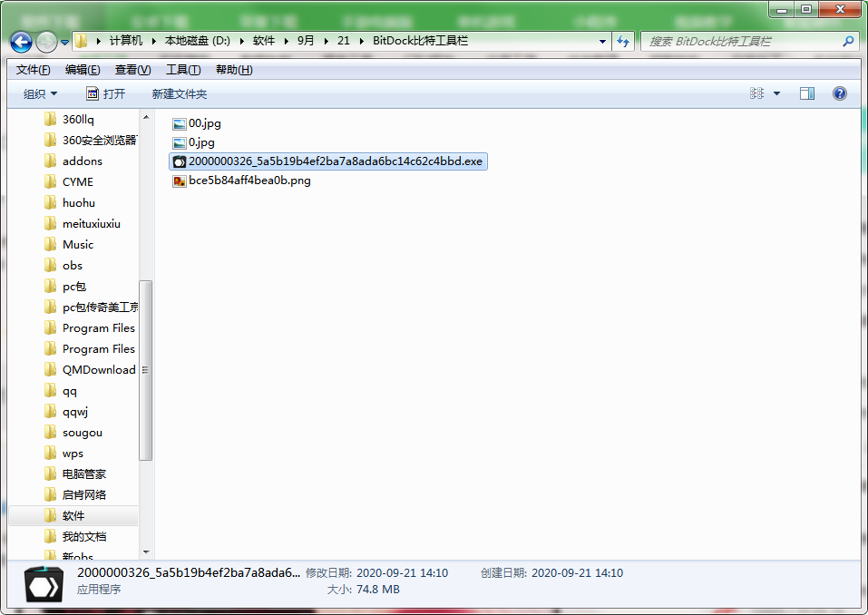The image size is (868, 615).
Task: Expand arrow after 21 in address bar
Action: 362,41
